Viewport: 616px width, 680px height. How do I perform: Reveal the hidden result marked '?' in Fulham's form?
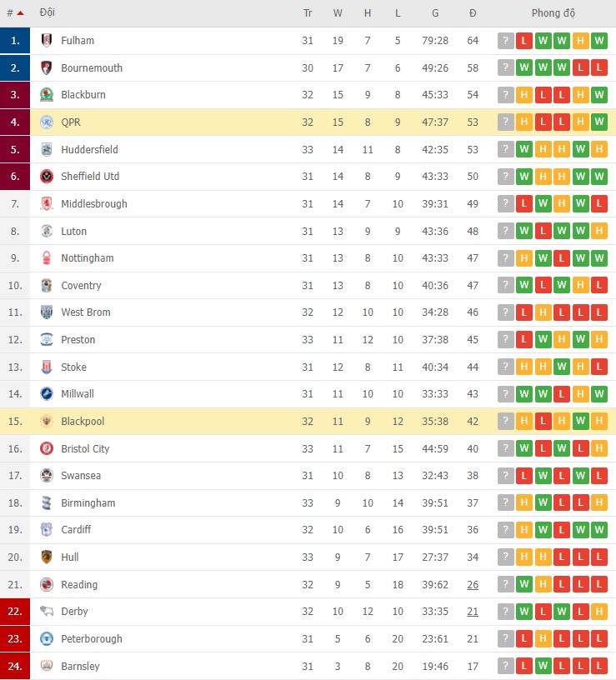click(x=504, y=40)
